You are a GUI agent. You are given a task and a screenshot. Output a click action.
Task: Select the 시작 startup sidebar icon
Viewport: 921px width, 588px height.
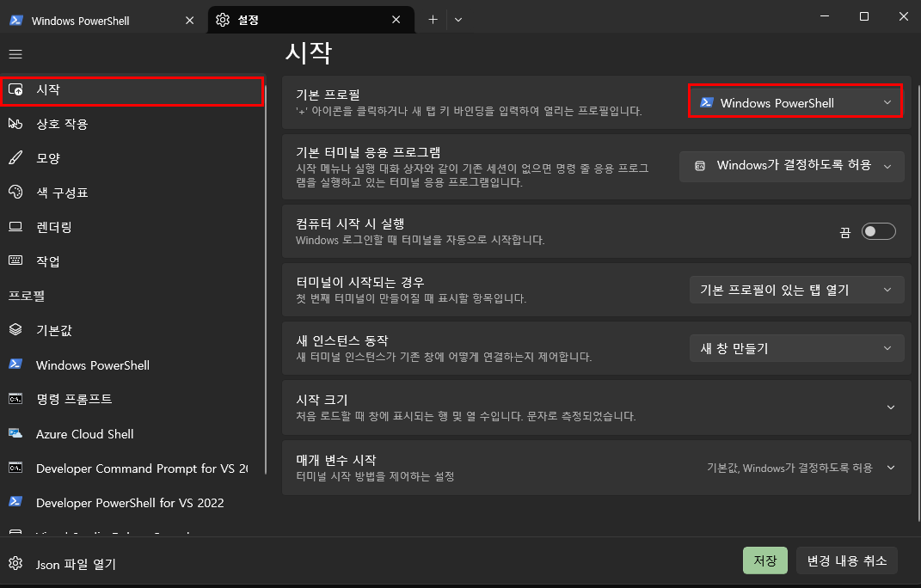click(x=15, y=89)
